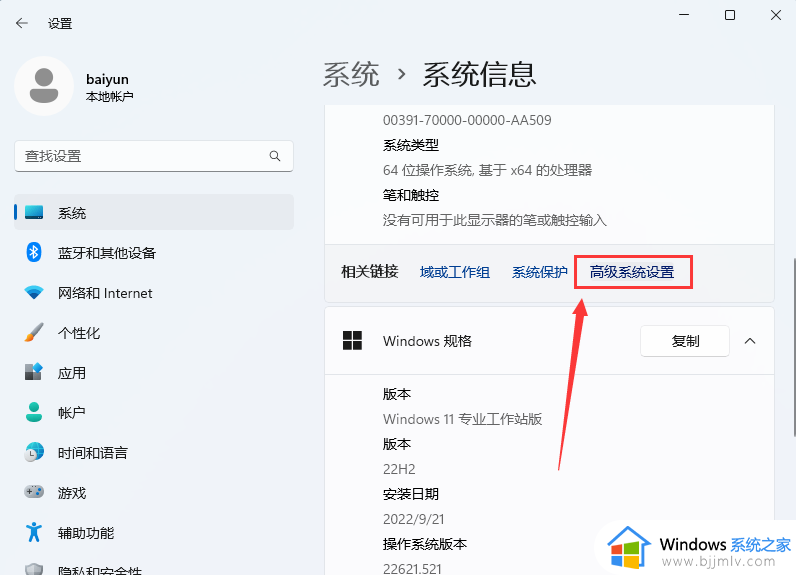796x575 pixels.
Task: Click the 系统保护 link
Action: pos(539,273)
